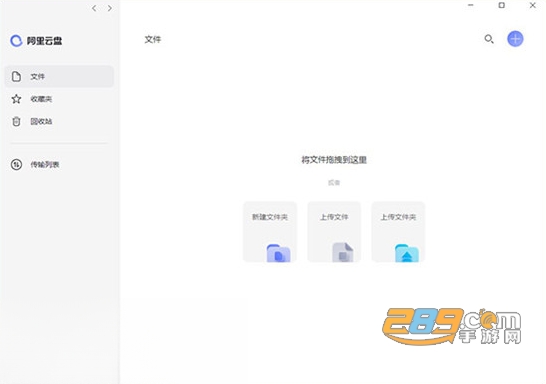
Task: Click the 将文件拖拽到这里 text
Action: [334, 160]
